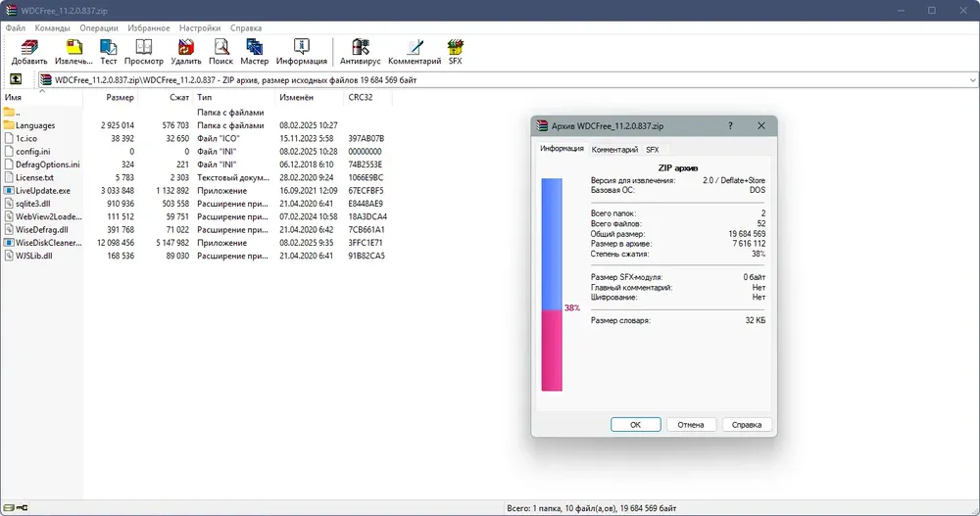Click the Извлечь (Extract) toolbar icon
This screenshot has height=516, width=980.
coord(73,52)
